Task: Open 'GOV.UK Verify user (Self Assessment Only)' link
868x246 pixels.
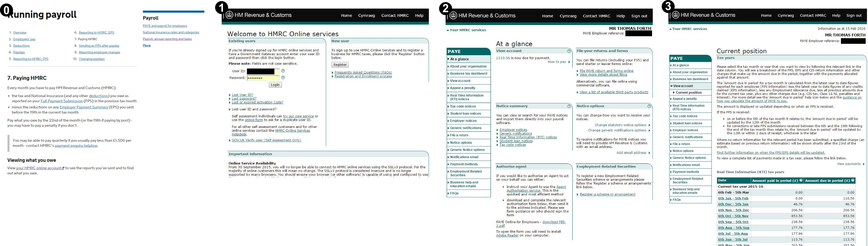Action: point(266,140)
